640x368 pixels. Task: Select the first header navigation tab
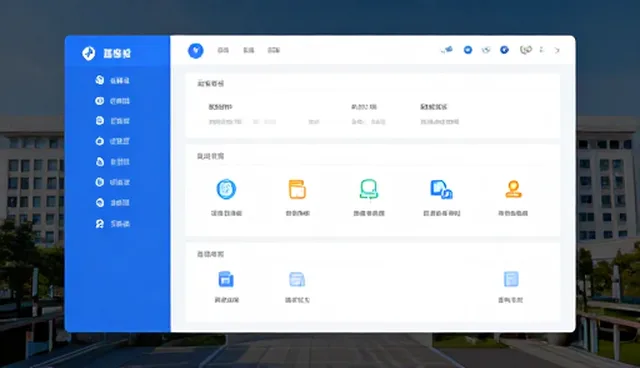tap(223, 50)
